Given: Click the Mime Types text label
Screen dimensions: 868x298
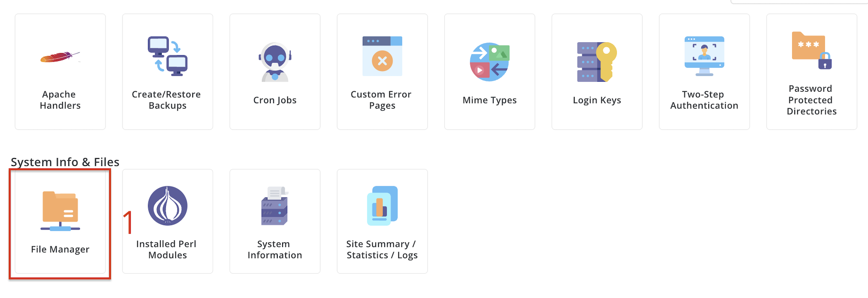Looking at the screenshot, I should (x=490, y=100).
